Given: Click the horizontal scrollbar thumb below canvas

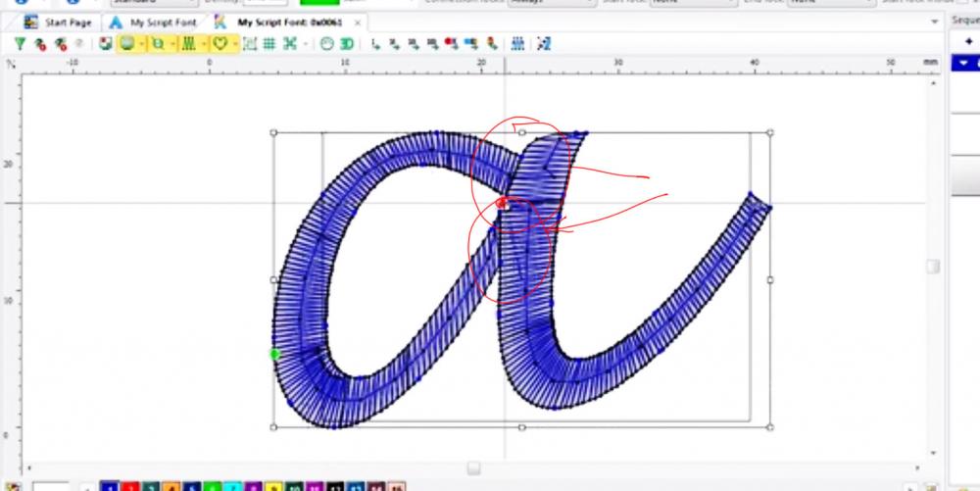Looking at the screenshot, I should point(473,468).
